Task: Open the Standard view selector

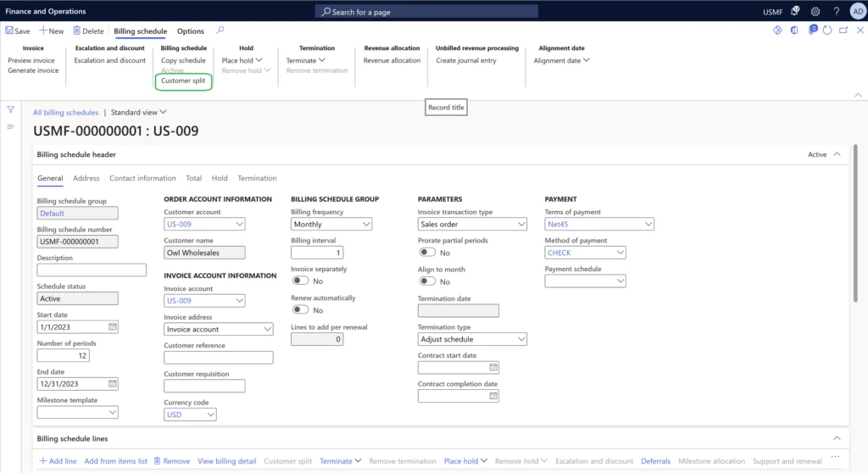Action: tap(138, 112)
